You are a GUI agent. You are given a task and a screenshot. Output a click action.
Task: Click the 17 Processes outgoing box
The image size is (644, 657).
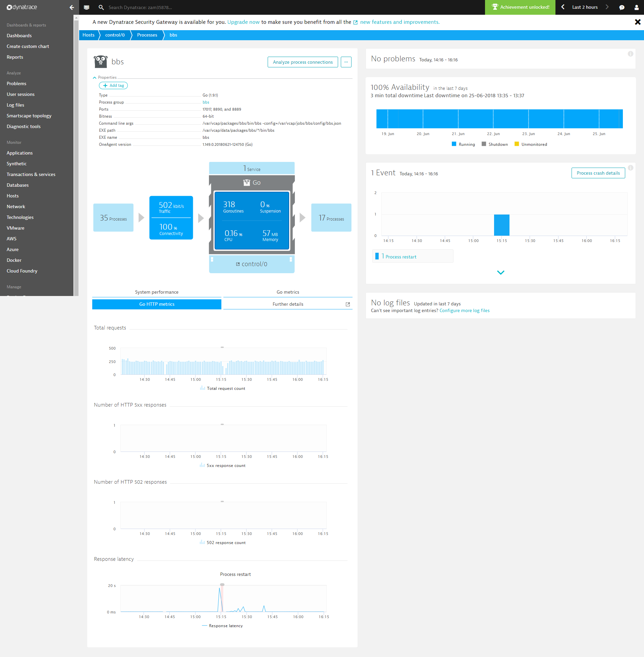(331, 218)
